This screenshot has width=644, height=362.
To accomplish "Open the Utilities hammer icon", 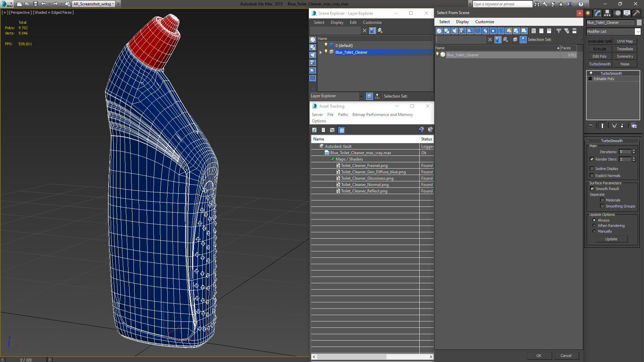I will click(636, 13).
